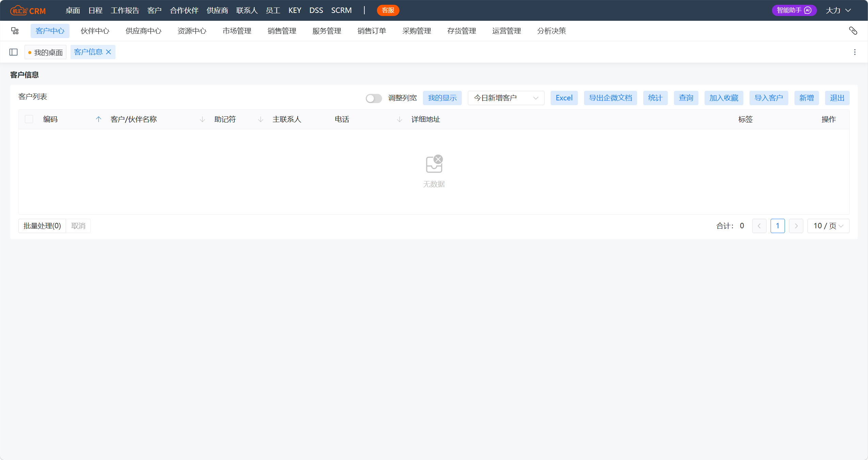The height and width of the screenshot is (460, 868).
Task: Open the 日程 top menu
Action: click(95, 11)
